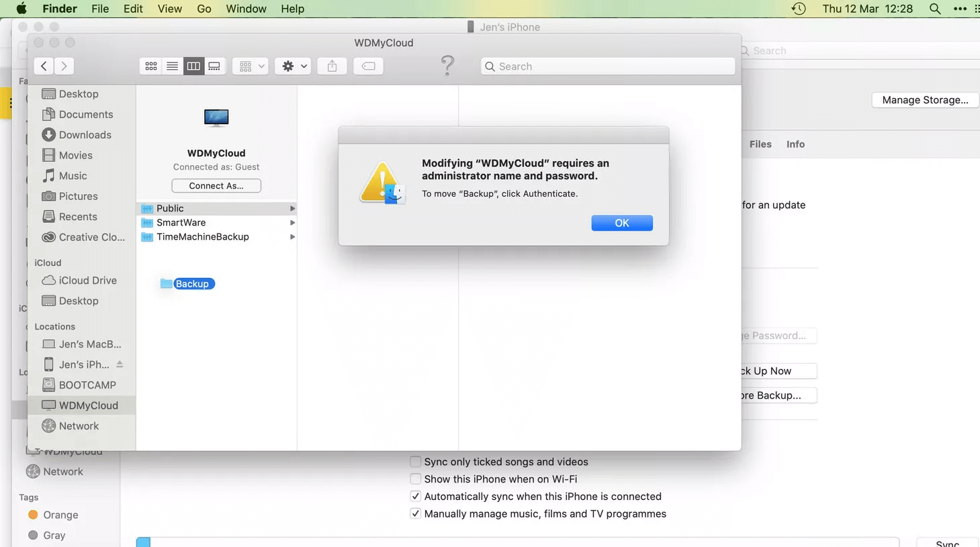Open the gear action menu
Screen dimensions: 980x547
coord(293,66)
